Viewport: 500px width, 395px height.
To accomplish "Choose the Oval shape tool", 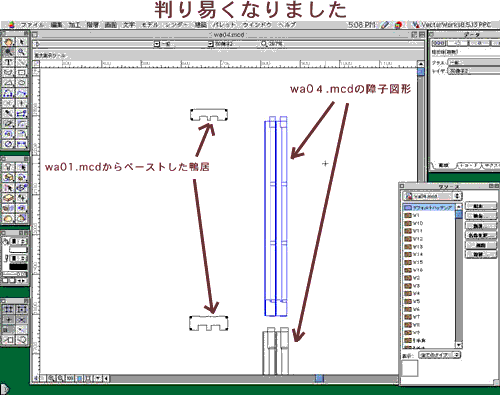I will 22,83.
